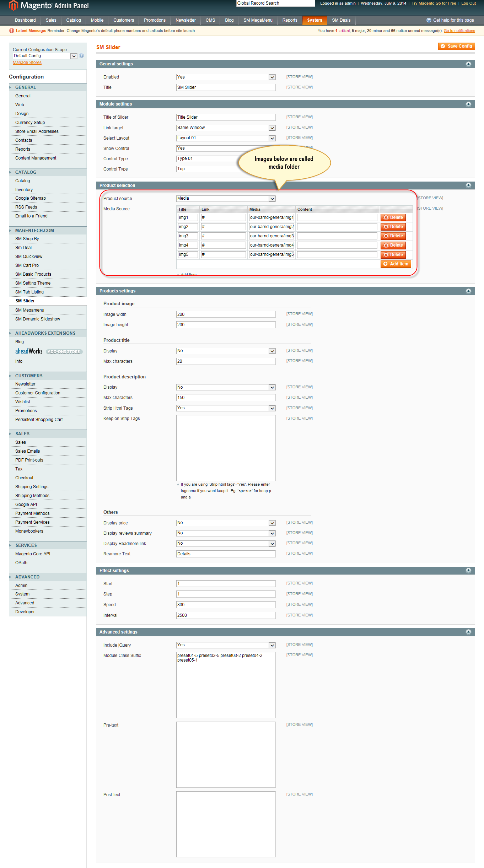Click the Save Config button
This screenshot has width=484, height=868.
coord(456,46)
